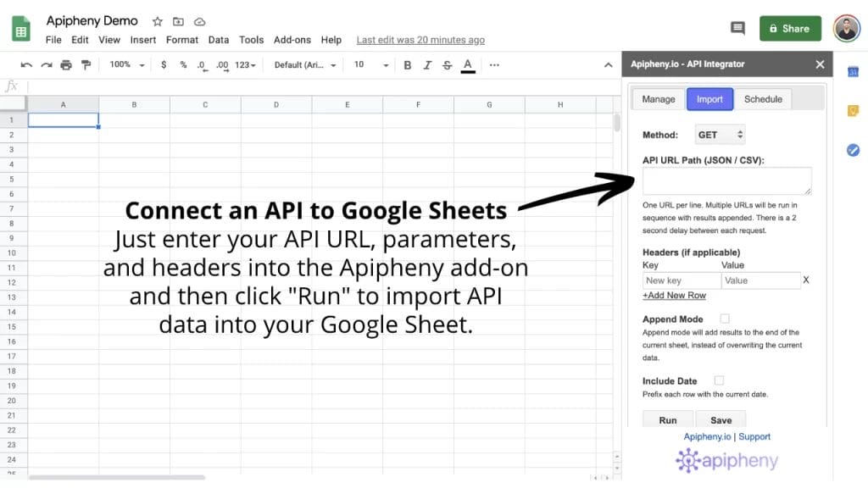Image resolution: width=868 pixels, height=488 pixels.
Task: Click the Run button
Action: pyautogui.click(x=668, y=420)
